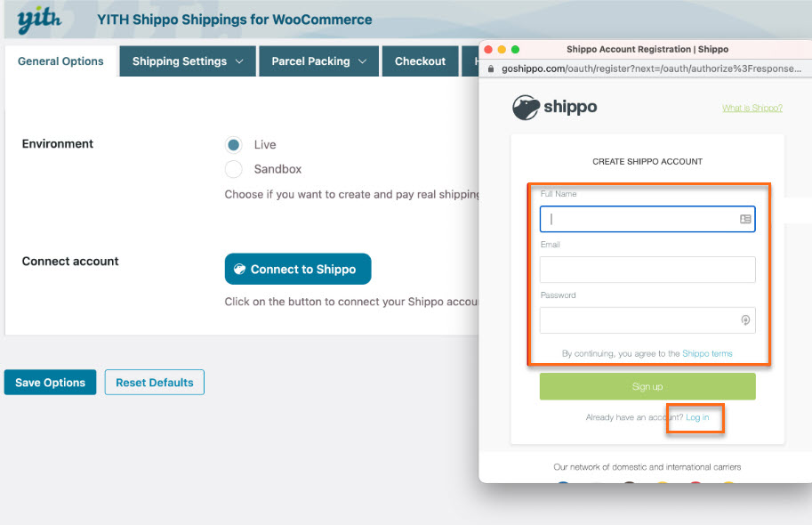Open the General Options tab
812x525 pixels.
(60, 61)
